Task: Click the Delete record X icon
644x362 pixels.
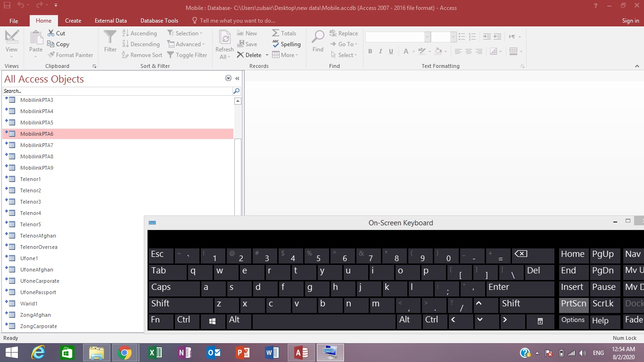Action: [x=240, y=55]
